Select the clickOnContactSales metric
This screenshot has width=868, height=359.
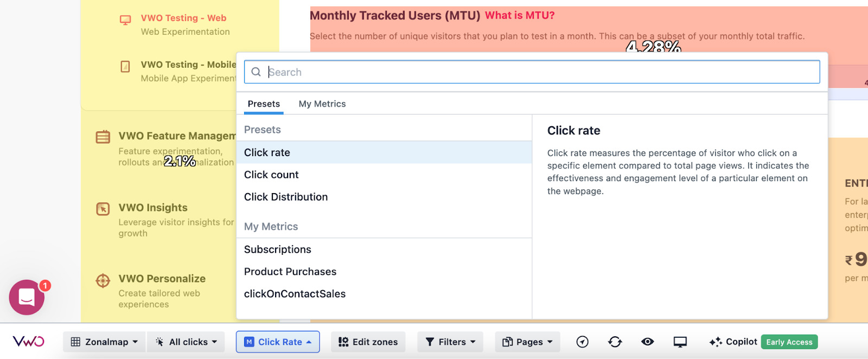[384, 294]
